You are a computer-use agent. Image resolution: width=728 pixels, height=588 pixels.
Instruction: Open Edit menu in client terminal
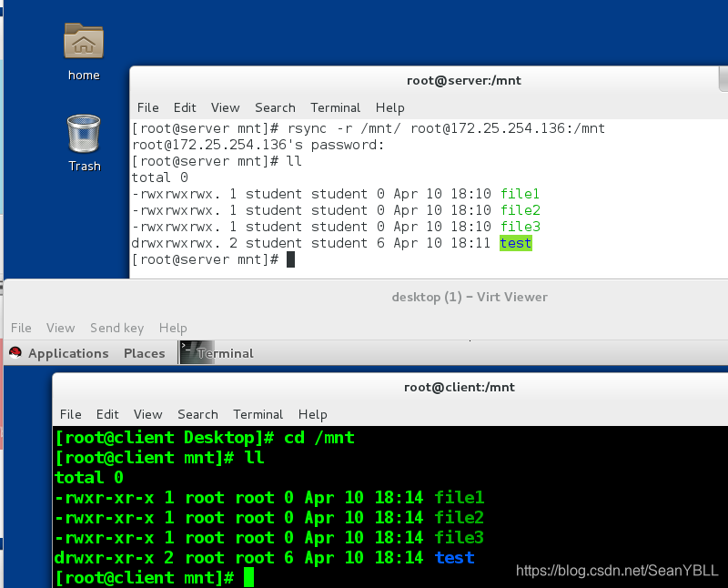107,414
